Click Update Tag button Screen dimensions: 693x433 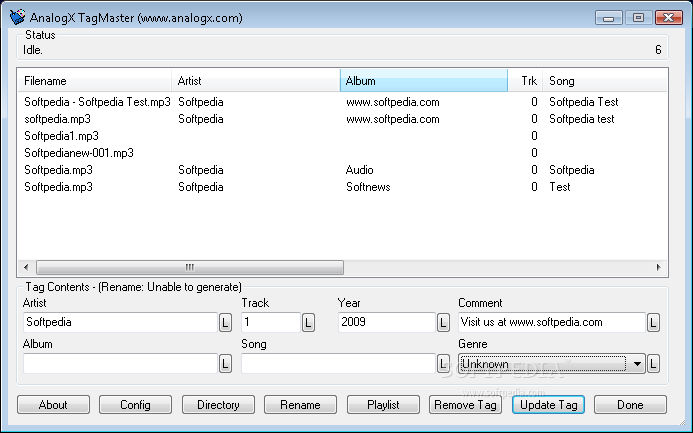point(548,405)
